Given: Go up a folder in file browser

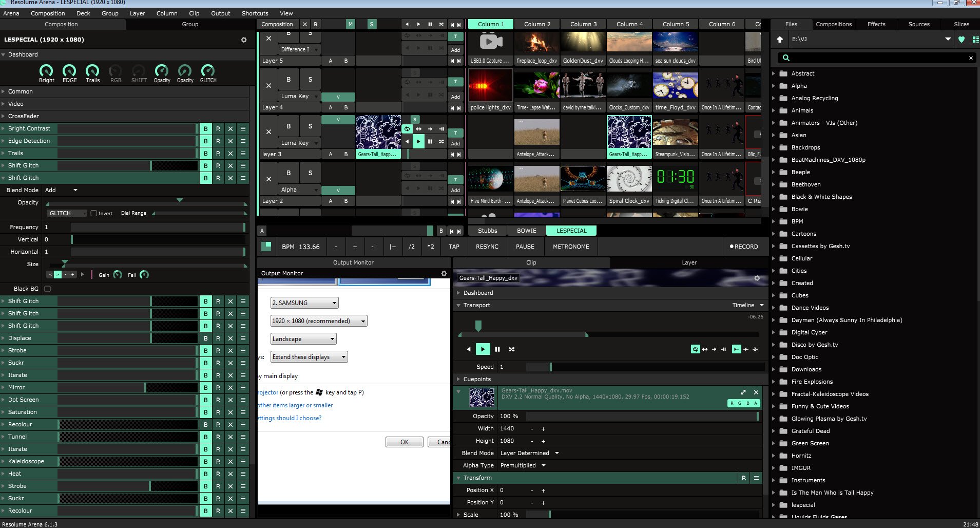Looking at the screenshot, I should [x=780, y=40].
